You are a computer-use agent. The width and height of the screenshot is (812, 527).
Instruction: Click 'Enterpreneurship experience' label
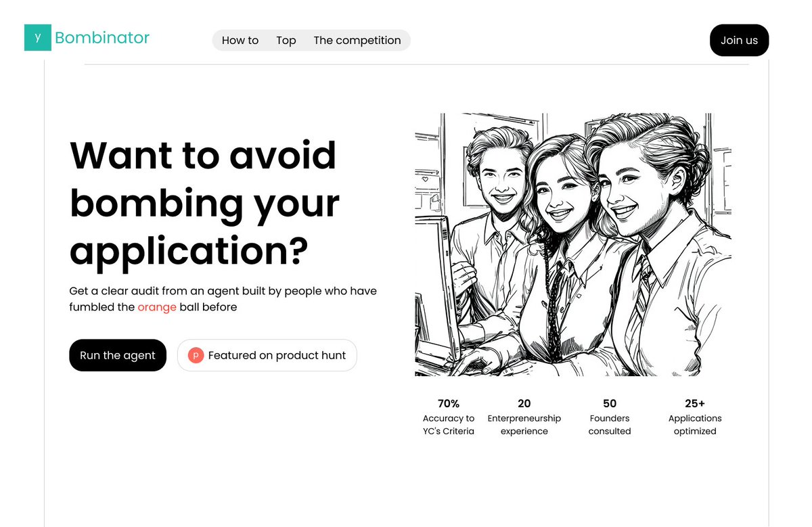coord(524,425)
